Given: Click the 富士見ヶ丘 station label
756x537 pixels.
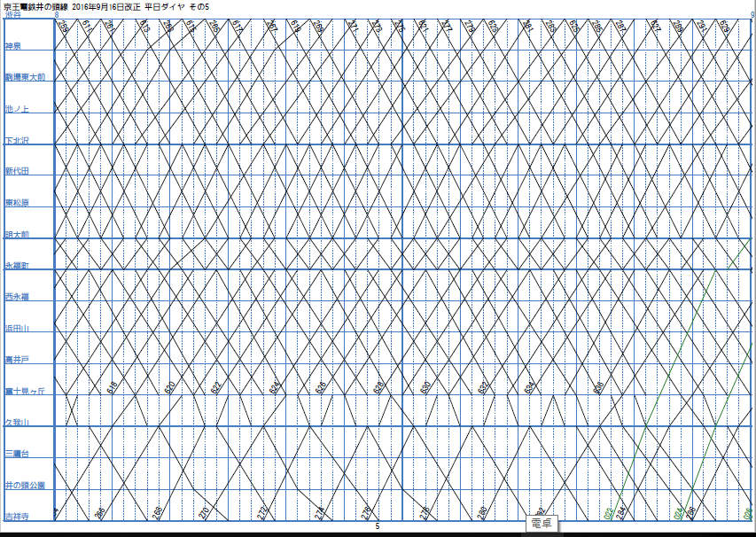Looking at the screenshot, I should click(x=24, y=391).
